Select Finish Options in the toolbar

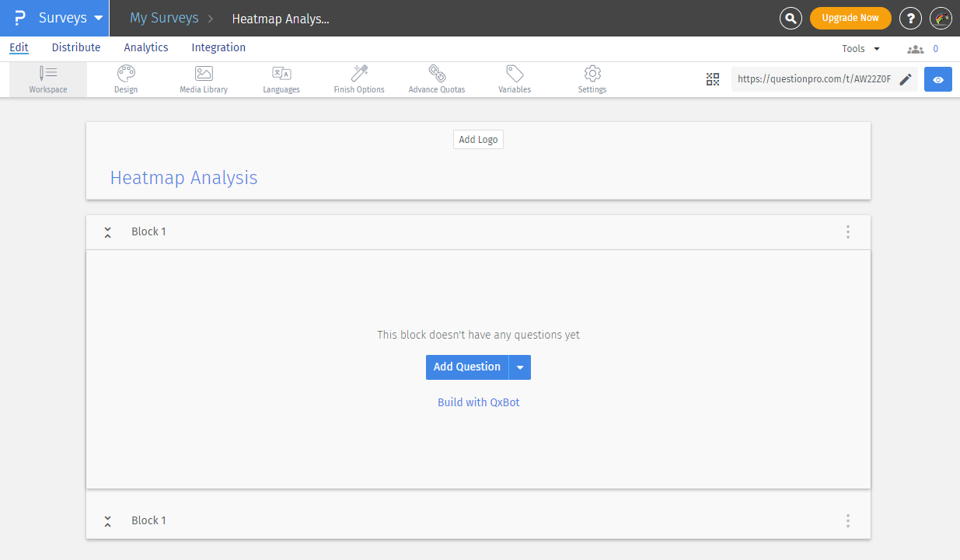tap(358, 78)
